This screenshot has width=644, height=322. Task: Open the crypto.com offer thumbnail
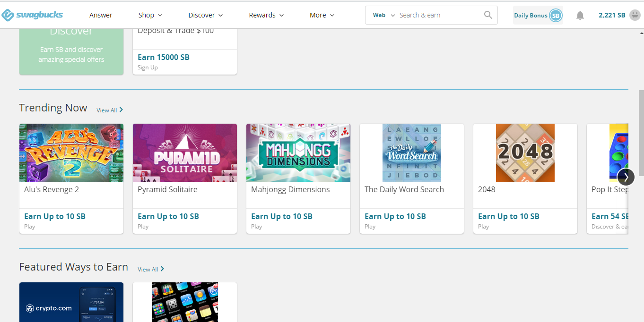click(71, 302)
